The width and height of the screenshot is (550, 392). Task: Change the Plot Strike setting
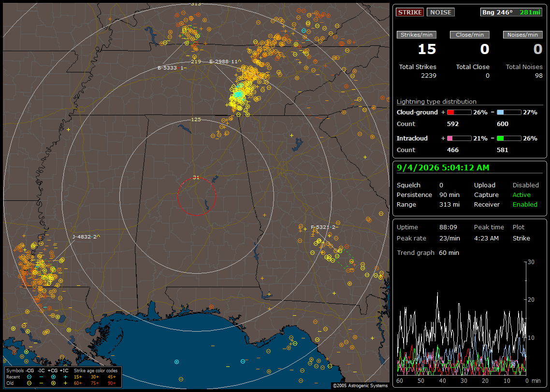coord(521,238)
